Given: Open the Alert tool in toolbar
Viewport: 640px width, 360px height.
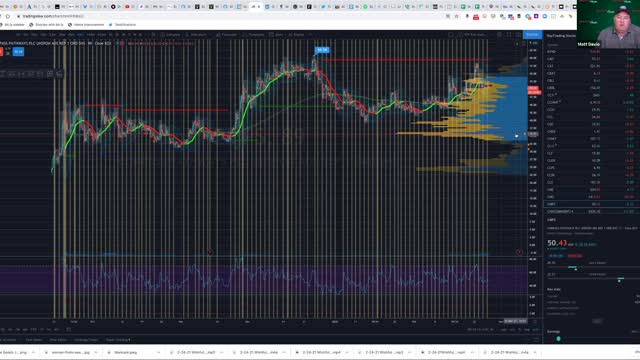Looking at the screenshot, I should coord(277,35).
